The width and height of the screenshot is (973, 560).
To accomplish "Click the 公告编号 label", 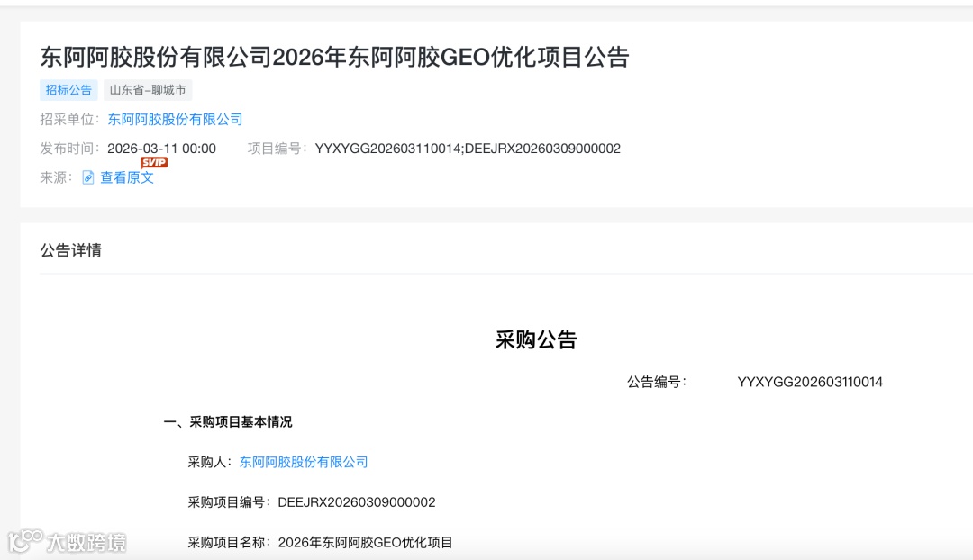I will point(657,382).
